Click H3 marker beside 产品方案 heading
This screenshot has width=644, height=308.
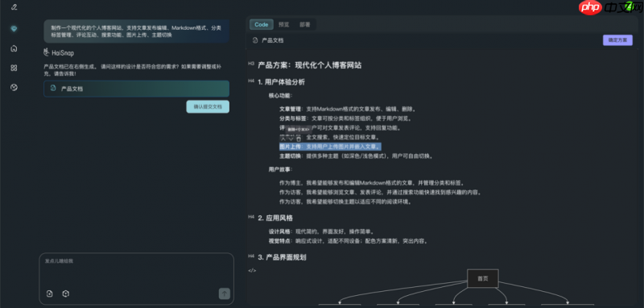251,64
